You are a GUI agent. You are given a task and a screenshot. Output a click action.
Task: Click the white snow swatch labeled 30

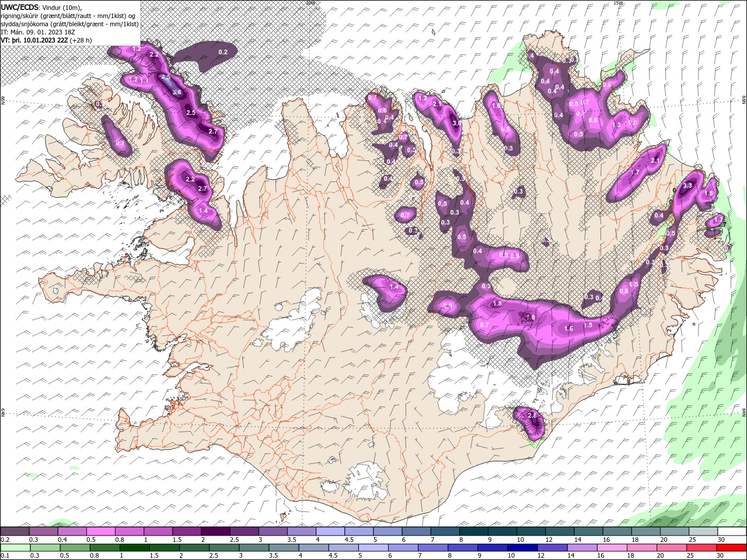click(731, 531)
